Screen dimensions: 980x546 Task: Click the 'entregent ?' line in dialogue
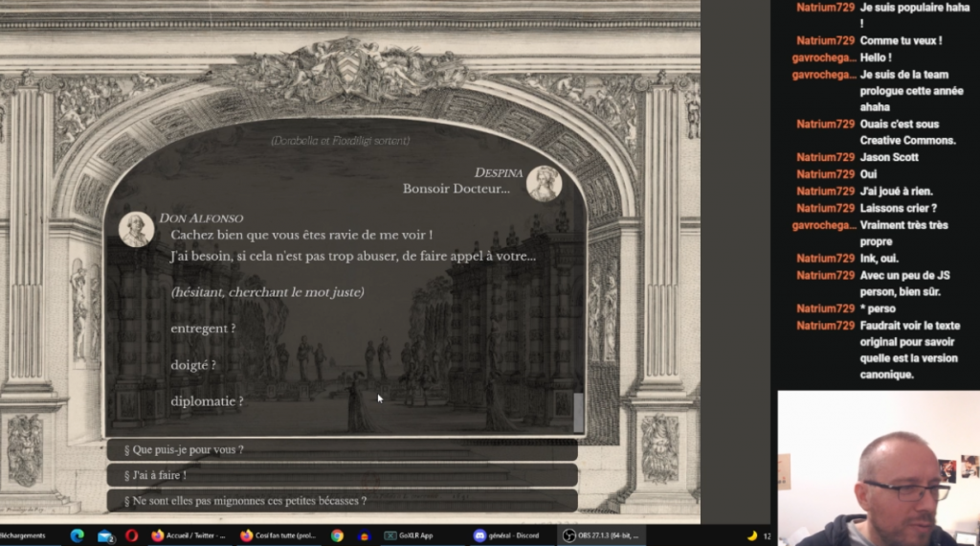(203, 329)
